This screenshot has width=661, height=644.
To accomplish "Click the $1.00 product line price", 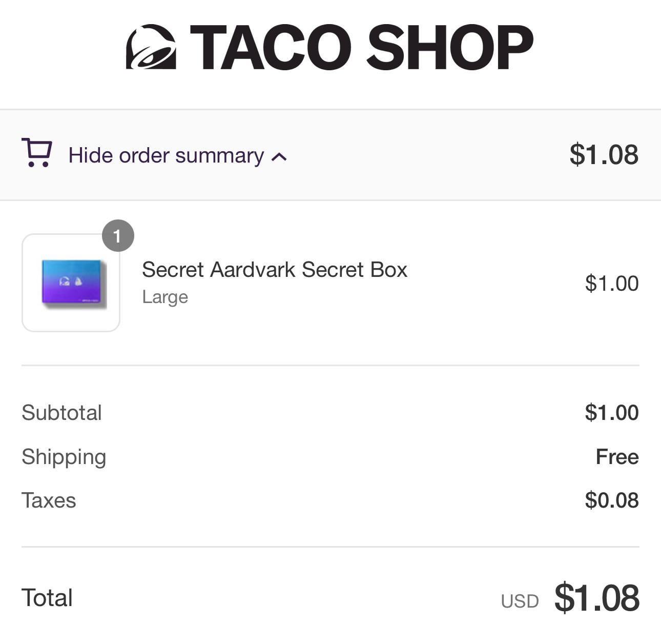I will click(x=611, y=283).
